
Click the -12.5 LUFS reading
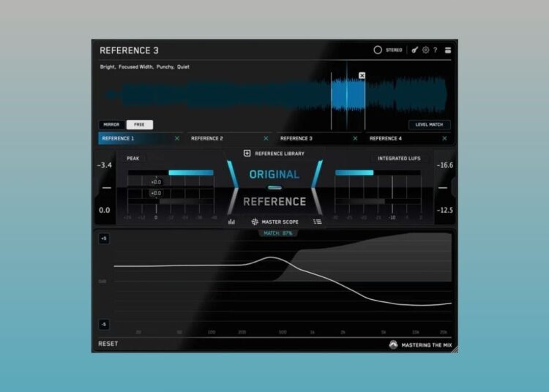coord(445,210)
